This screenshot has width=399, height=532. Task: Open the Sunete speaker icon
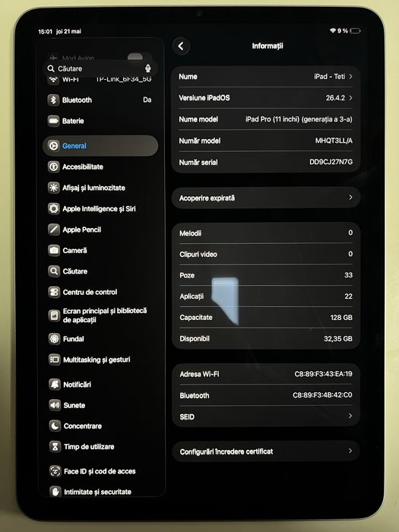[55, 405]
